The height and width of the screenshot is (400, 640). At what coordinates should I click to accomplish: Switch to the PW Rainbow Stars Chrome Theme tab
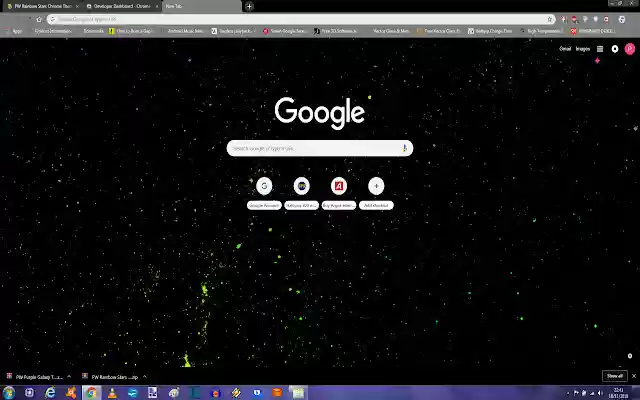pos(42,7)
